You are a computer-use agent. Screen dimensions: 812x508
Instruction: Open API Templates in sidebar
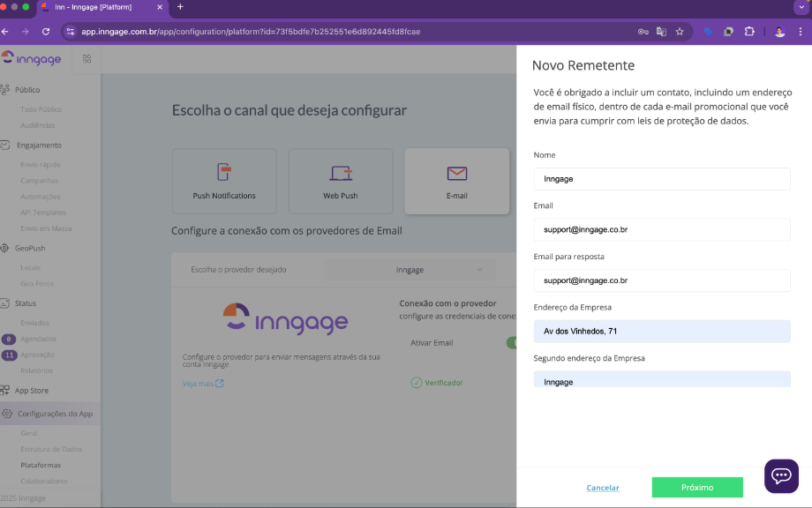(43, 213)
